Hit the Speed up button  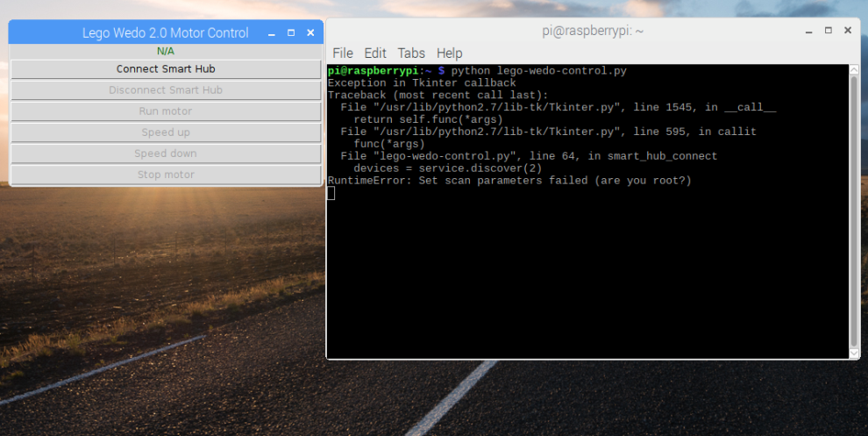(166, 132)
